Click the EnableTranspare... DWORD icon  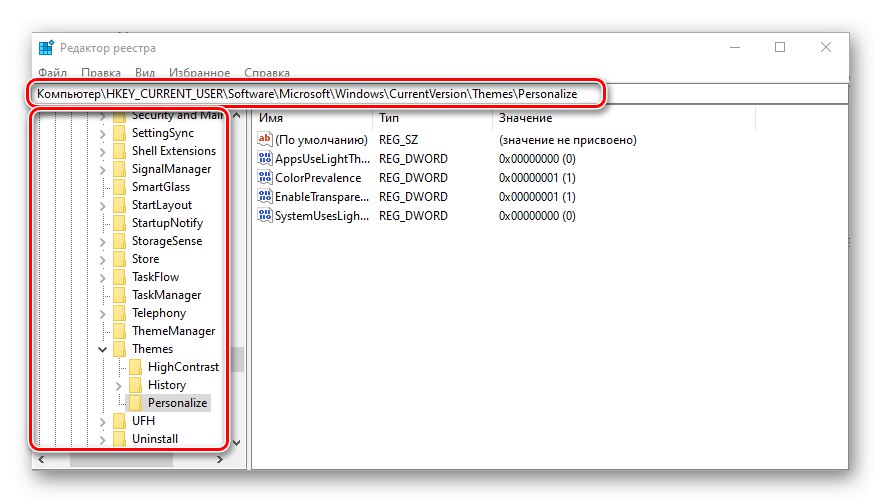[264, 196]
